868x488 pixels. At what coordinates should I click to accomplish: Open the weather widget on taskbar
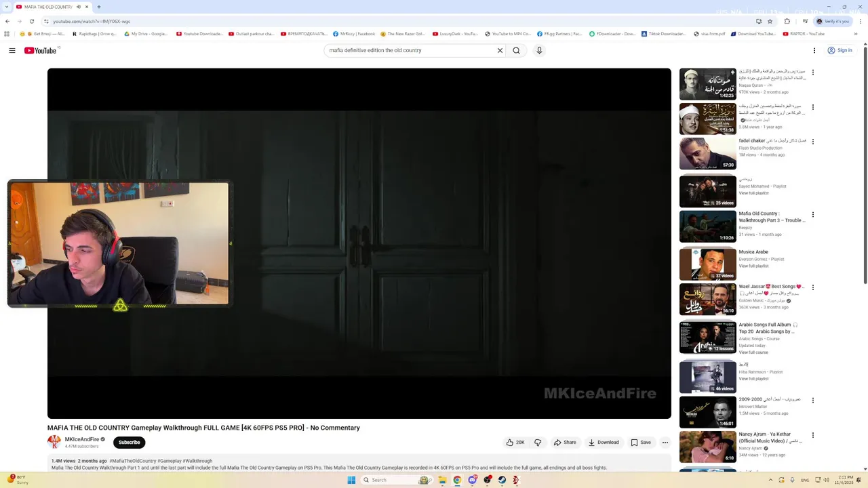[x=18, y=480]
